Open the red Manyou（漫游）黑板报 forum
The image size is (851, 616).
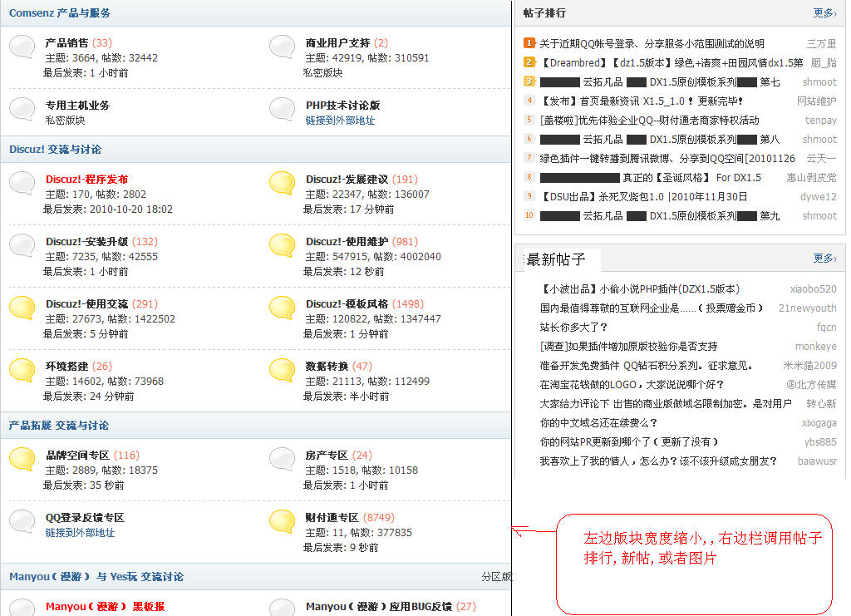(106, 607)
